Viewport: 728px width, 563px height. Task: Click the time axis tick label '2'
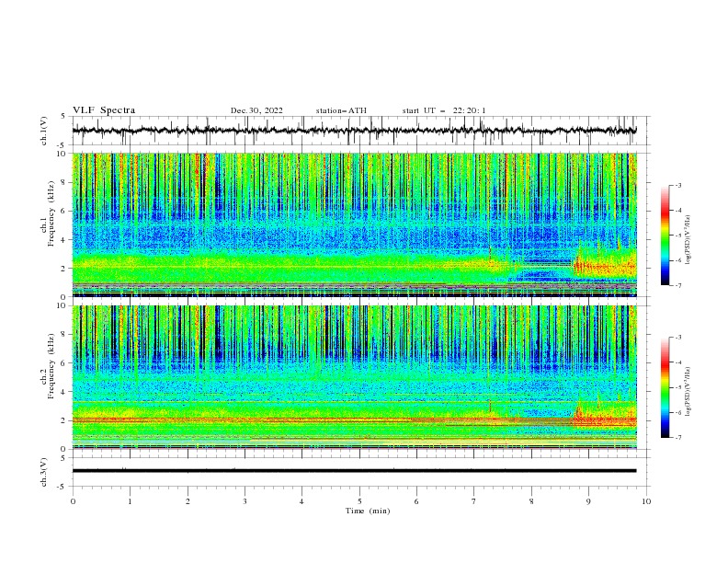tap(188, 501)
